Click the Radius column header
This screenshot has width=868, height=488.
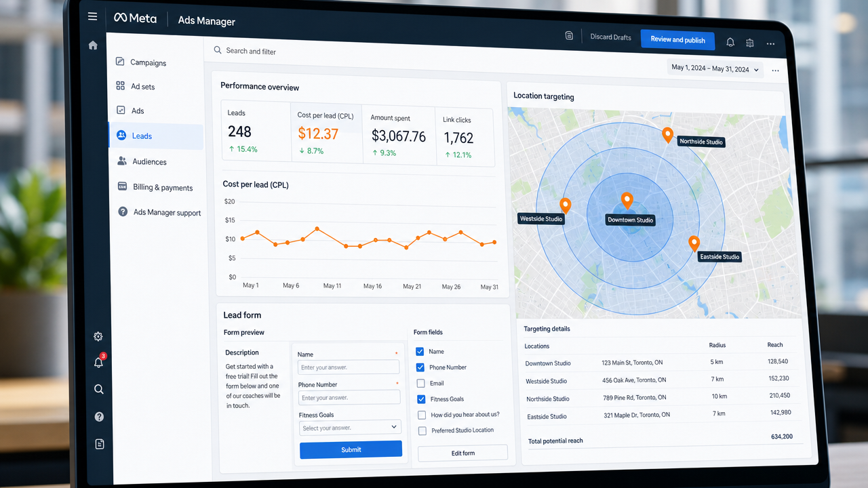[x=717, y=345]
